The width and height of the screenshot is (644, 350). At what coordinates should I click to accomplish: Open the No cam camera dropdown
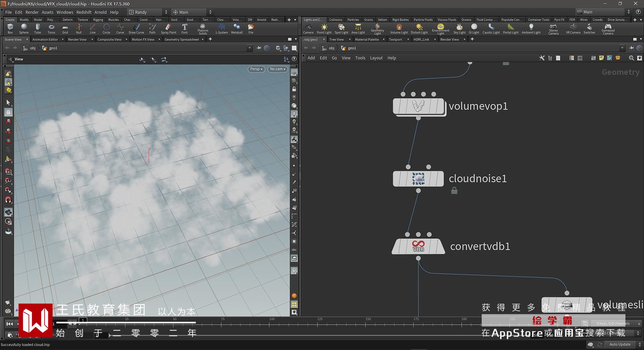(x=277, y=69)
